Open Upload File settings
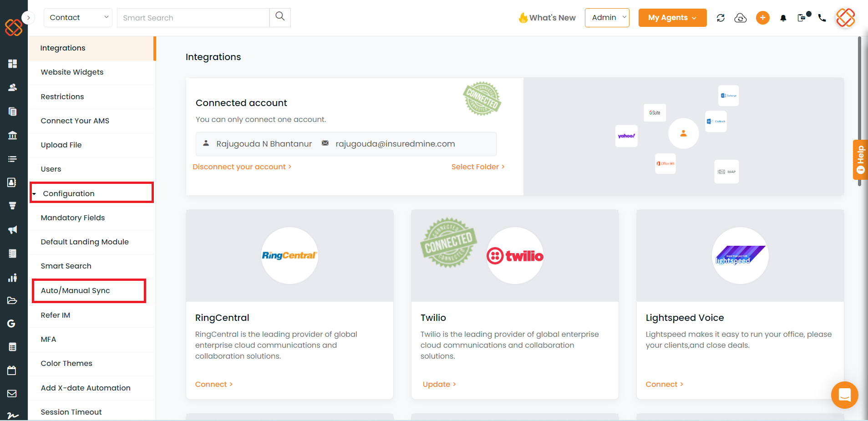The width and height of the screenshot is (868, 421). [x=92, y=145]
